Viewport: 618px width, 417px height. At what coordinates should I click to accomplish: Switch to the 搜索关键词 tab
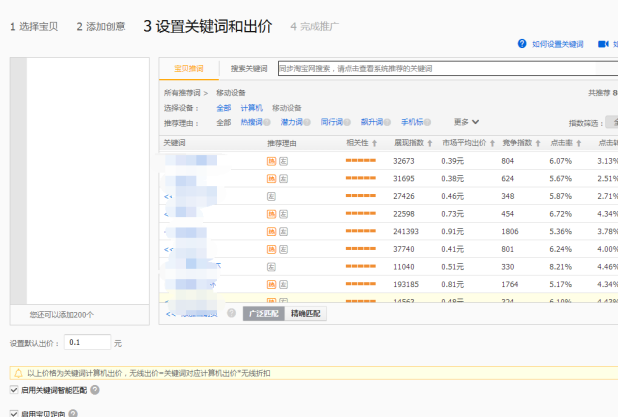click(x=249, y=69)
